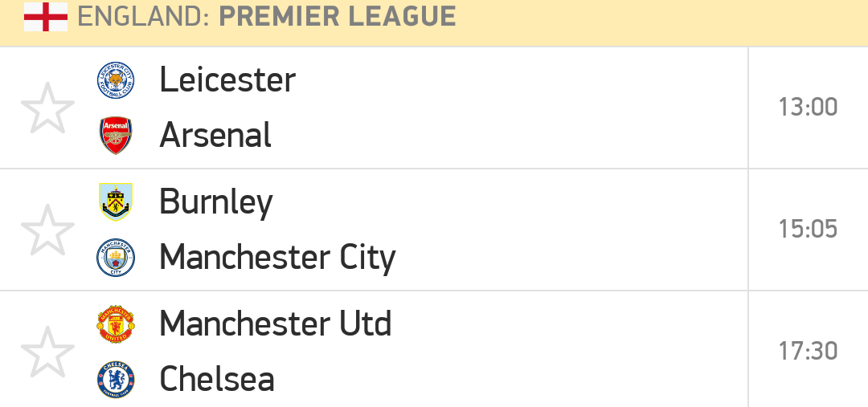868x407 pixels.
Task: Click the Manchester United club crest
Action: coord(116,324)
